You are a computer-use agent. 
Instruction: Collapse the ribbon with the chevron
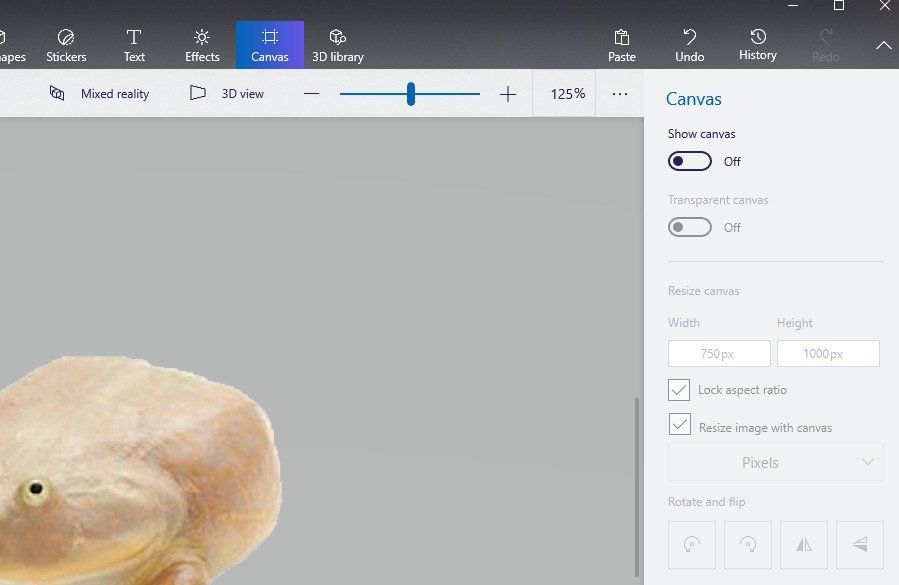pos(883,44)
